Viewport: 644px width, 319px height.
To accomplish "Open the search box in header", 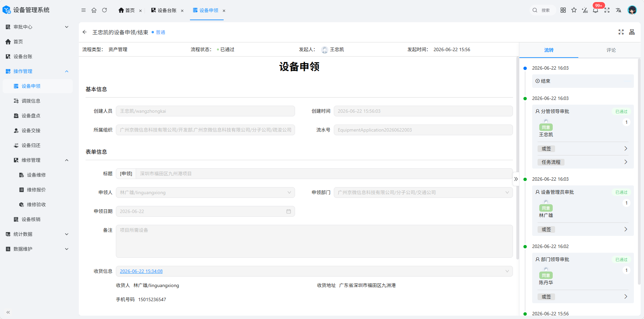I will [x=542, y=10].
